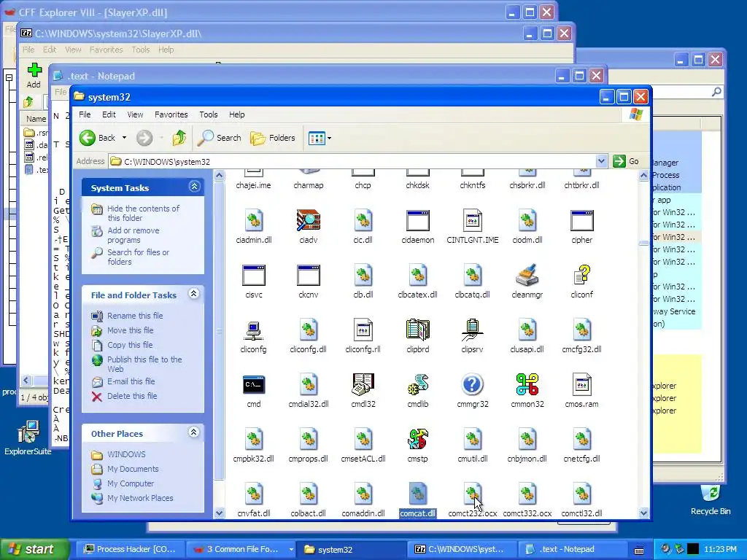
Task: Click the Search toolbar button
Action: click(x=220, y=138)
